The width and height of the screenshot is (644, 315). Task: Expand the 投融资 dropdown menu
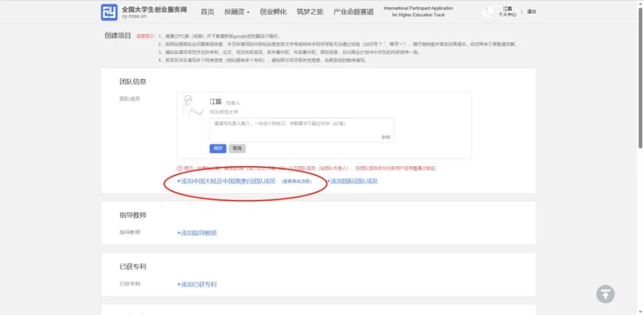pos(237,12)
